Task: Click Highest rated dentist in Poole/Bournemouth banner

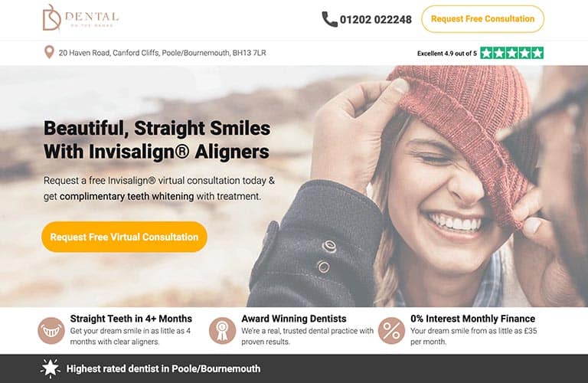Action: click(163, 368)
